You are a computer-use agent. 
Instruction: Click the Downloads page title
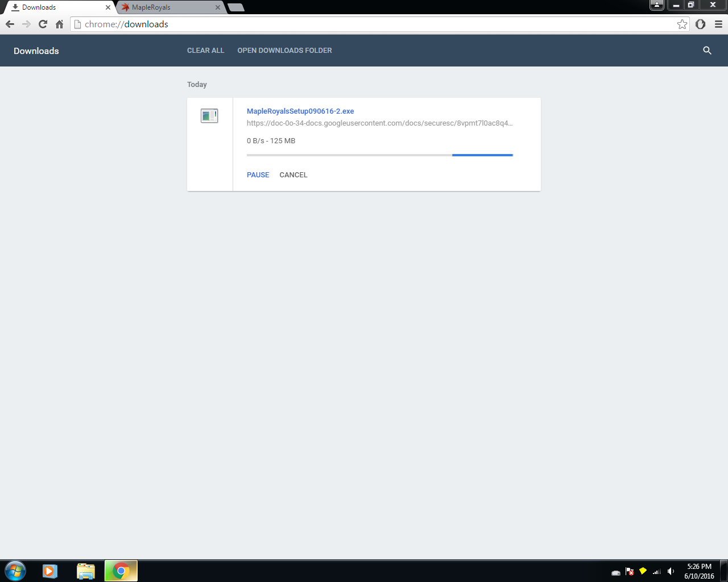[x=36, y=51]
